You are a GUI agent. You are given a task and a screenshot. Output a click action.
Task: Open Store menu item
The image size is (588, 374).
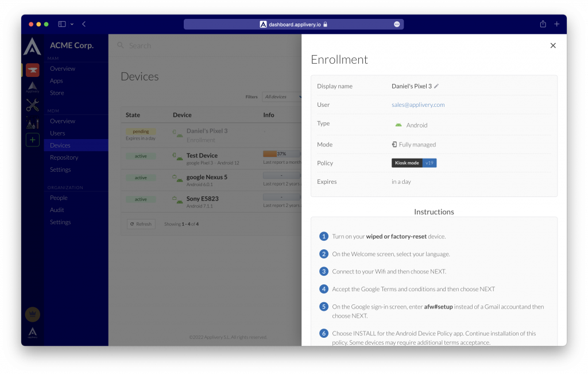(57, 92)
